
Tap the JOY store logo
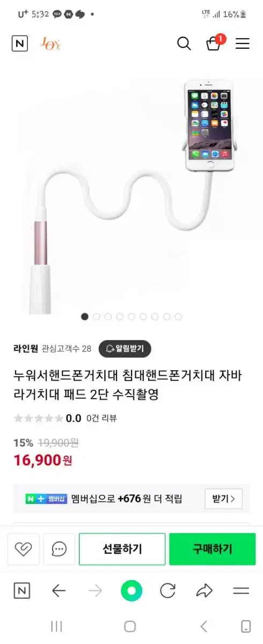(x=51, y=43)
